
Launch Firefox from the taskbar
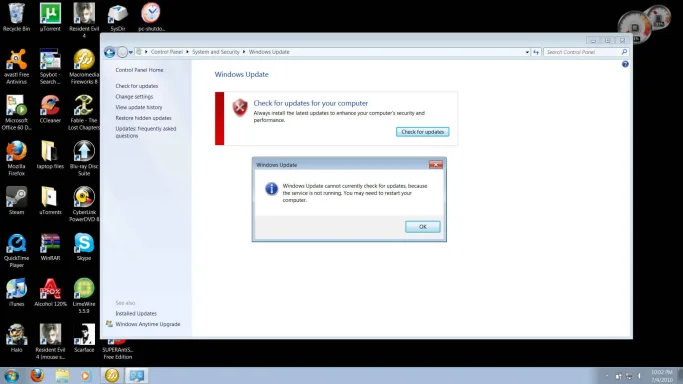(x=37, y=375)
